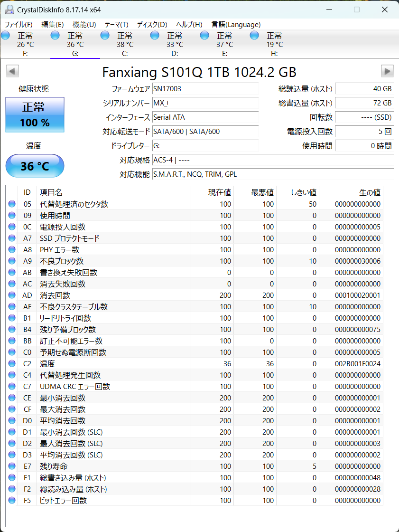
Task: Click the serial number field
Action: pos(205,103)
